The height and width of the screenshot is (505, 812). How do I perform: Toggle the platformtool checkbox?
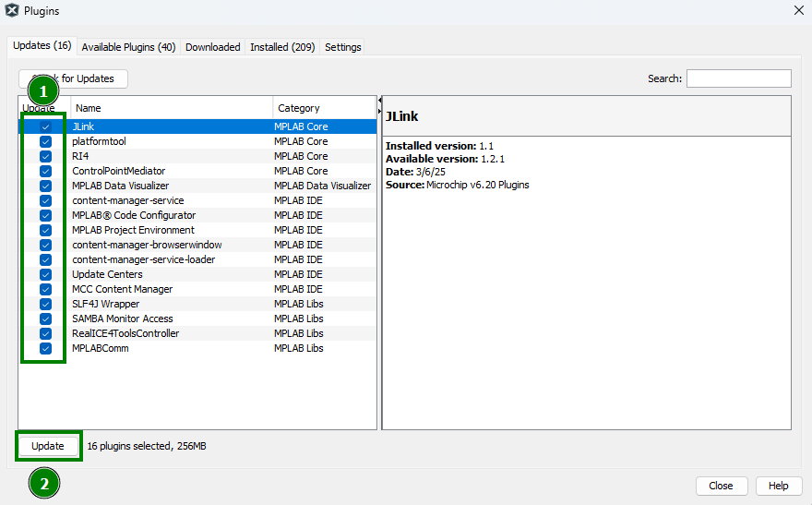45,141
